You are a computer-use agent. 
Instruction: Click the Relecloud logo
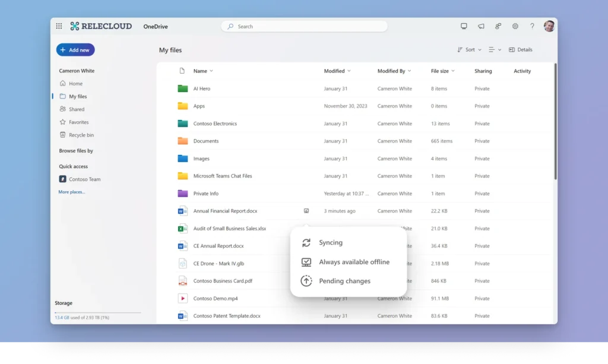pos(101,26)
